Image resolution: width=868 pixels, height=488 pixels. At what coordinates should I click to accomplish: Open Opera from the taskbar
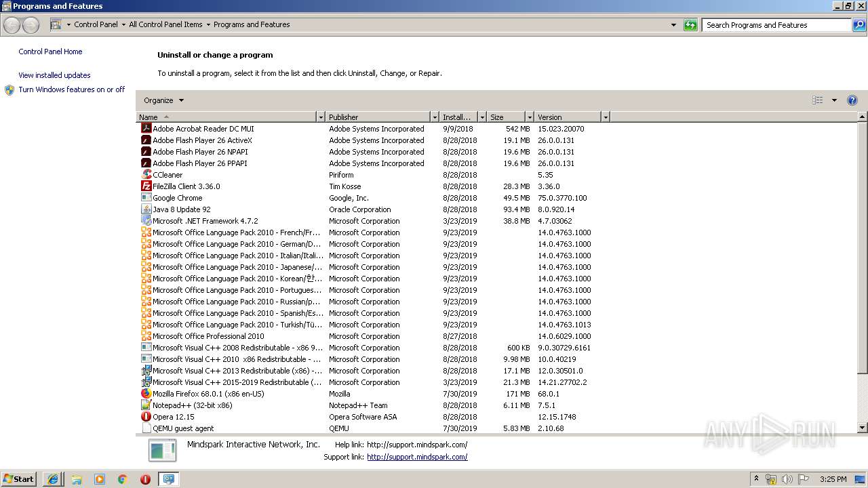tap(145, 479)
